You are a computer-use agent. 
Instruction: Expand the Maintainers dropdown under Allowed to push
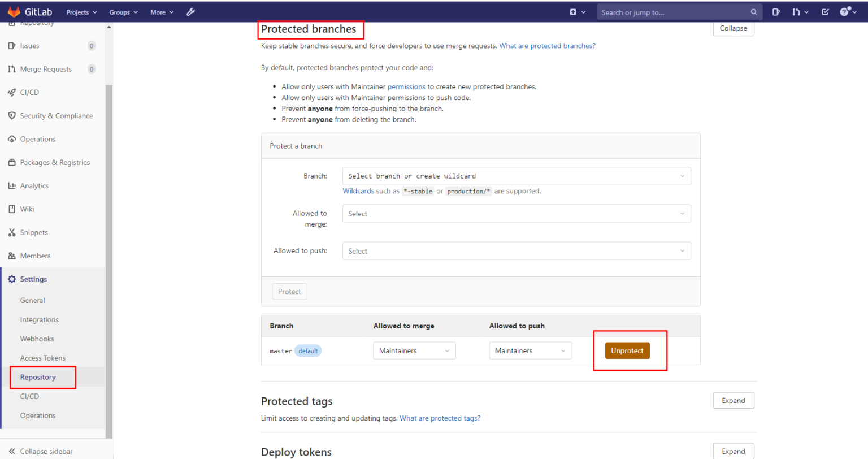tap(530, 350)
